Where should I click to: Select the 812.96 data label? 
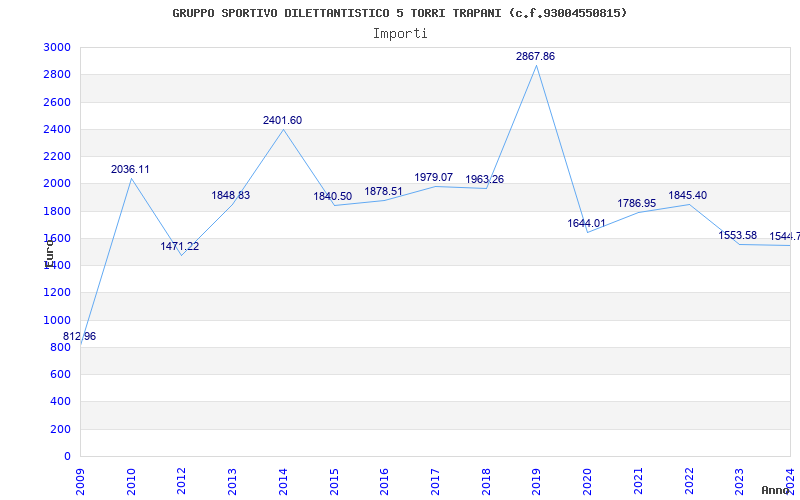click(x=80, y=337)
